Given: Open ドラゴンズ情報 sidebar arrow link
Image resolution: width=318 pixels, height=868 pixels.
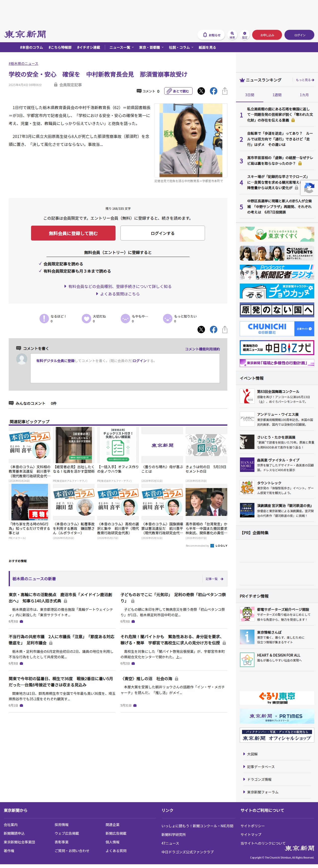Looking at the screenshot, I should [257, 779].
